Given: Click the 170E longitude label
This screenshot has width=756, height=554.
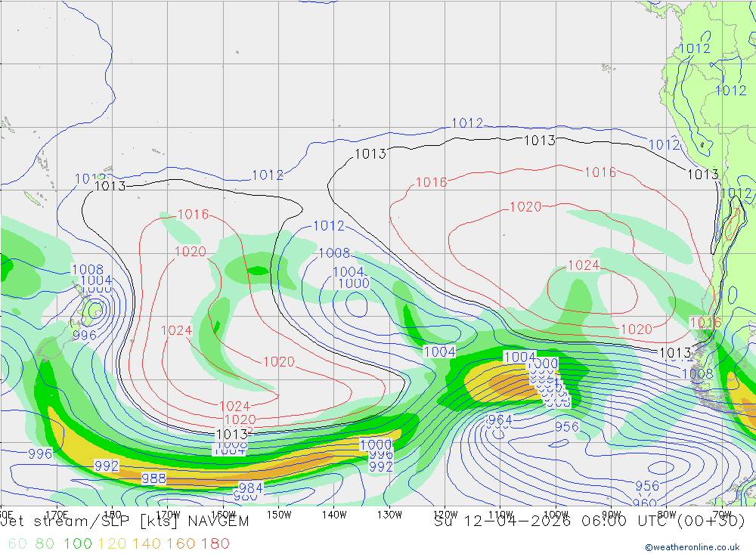Looking at the screenshot, I should click(x=57, y=515).
